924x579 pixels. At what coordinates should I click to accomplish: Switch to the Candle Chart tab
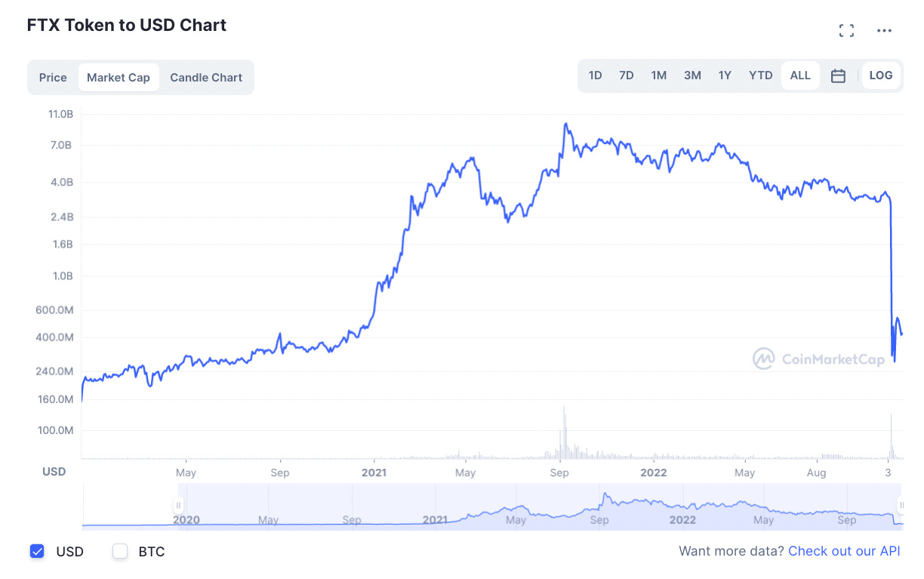click(205, 77)
